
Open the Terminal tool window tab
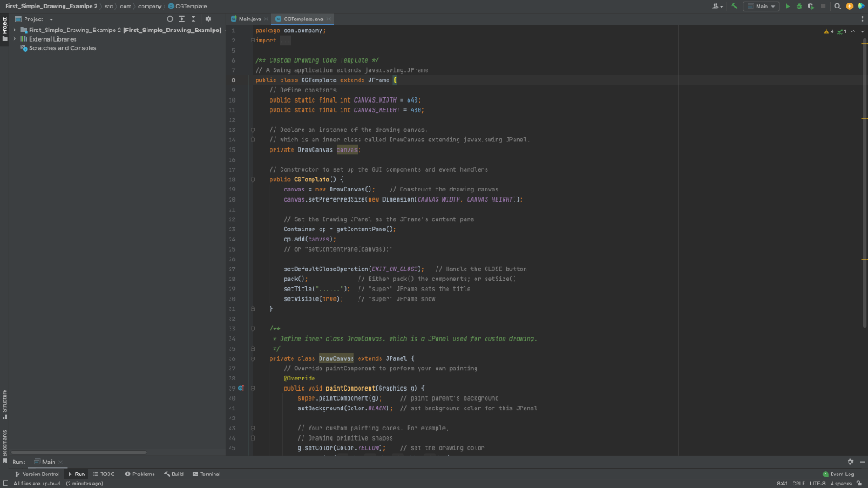(x=207, y=474)
